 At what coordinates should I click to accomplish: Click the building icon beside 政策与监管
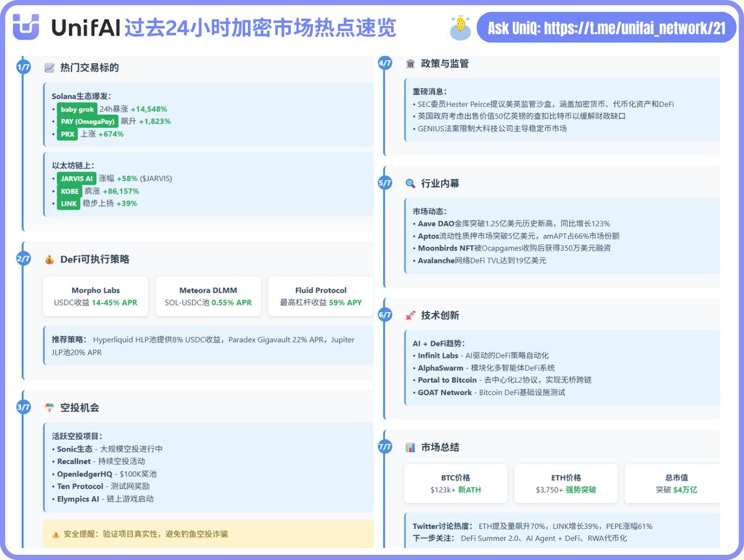coord(410,63)
